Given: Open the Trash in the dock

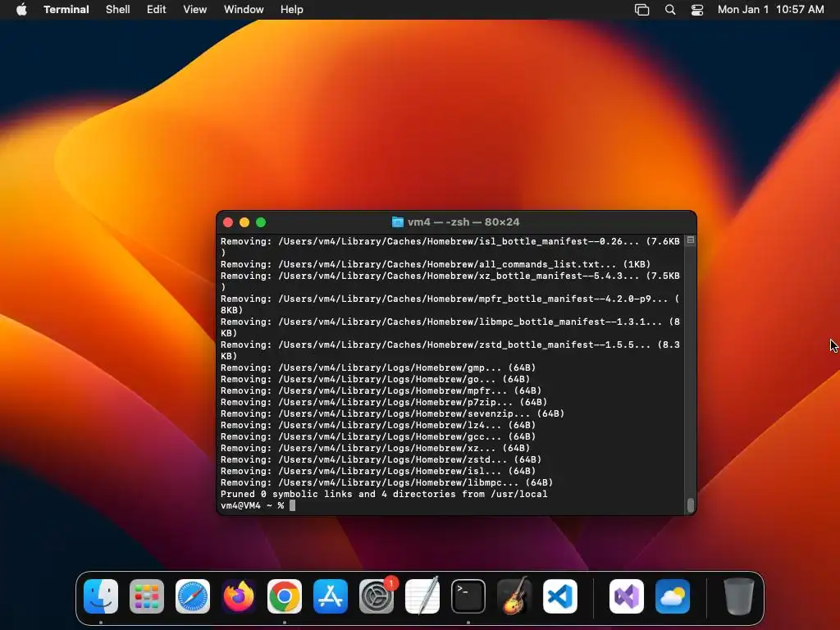Looking at the screenshot, I should coord(739,596).
